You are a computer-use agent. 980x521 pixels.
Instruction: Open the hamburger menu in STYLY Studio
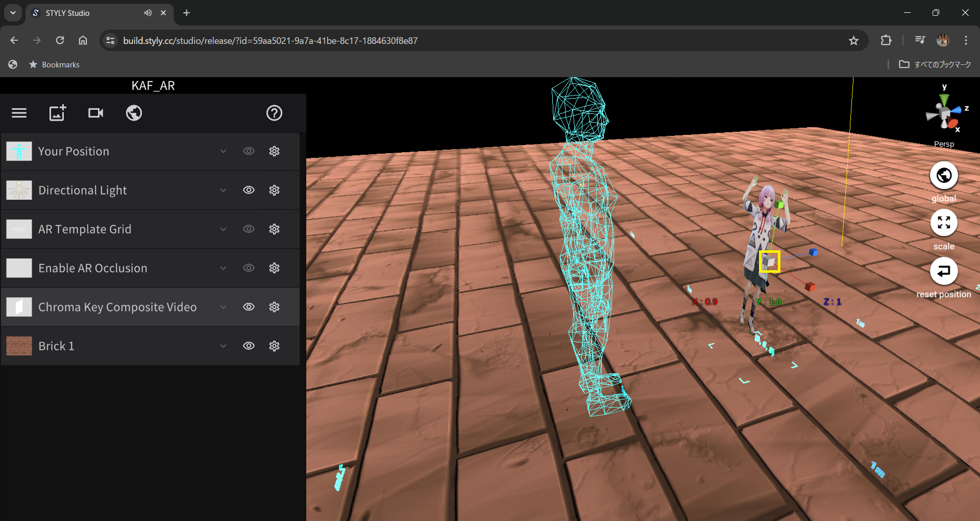(19, 113)
